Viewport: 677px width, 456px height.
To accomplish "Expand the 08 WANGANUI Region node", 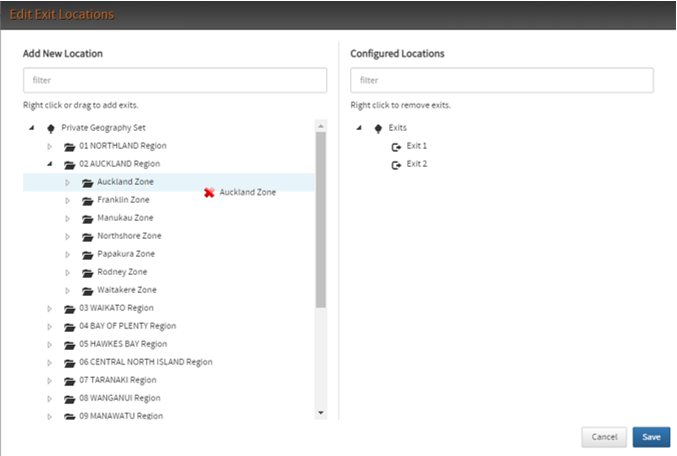I will pos(49,399).
